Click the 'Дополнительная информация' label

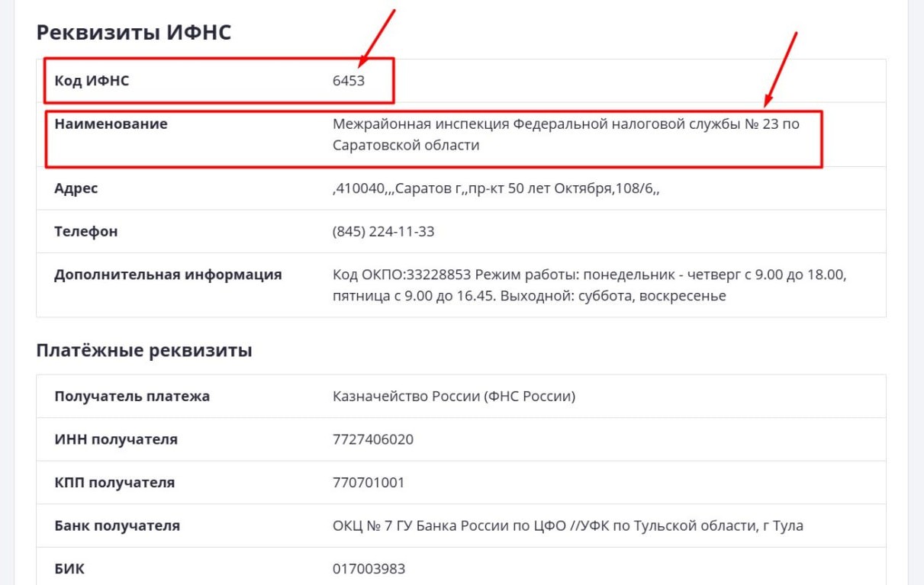[x=168, y=275]
